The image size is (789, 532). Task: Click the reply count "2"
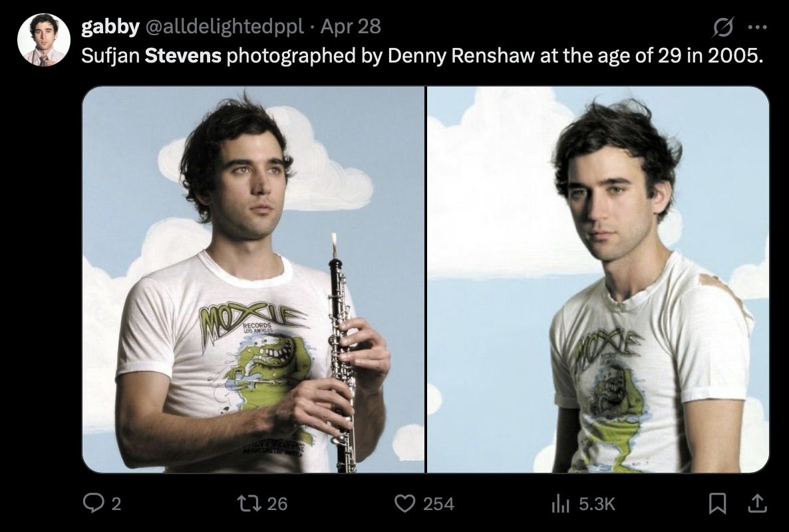point(116,504)
